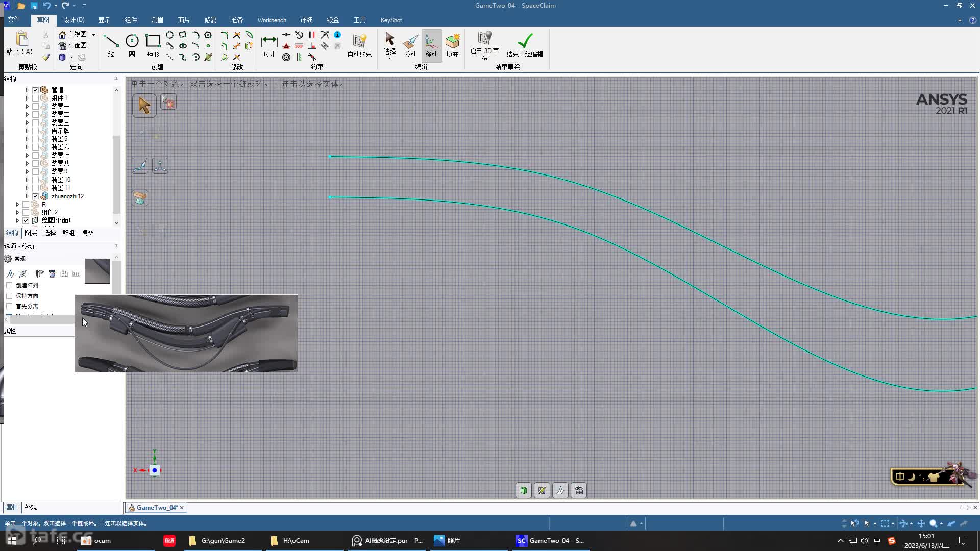Image resolution: width=980 pixels, height=551 pixels.
Task: Open the 主视图 dropdown arrow
Action: (93, 35)
